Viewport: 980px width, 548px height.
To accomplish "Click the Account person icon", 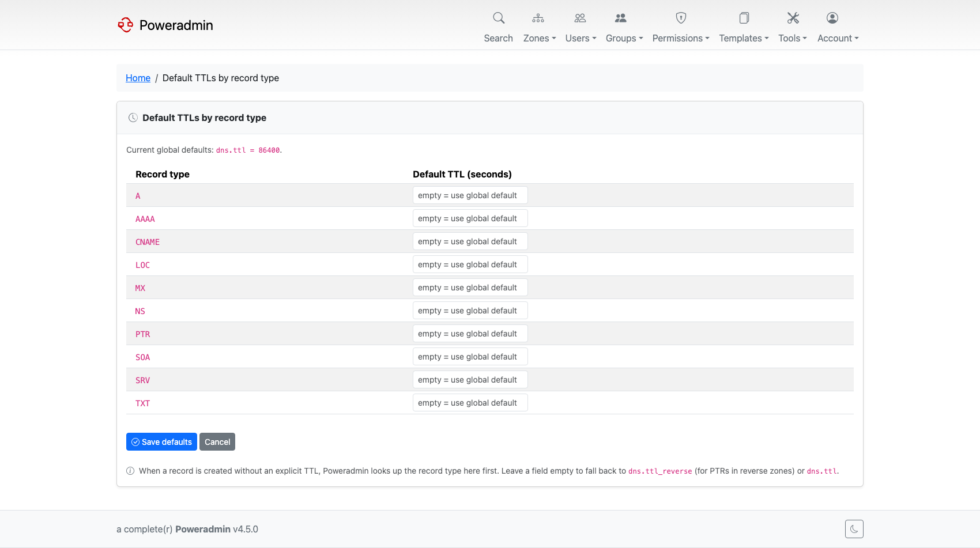I will coord(832,18).
